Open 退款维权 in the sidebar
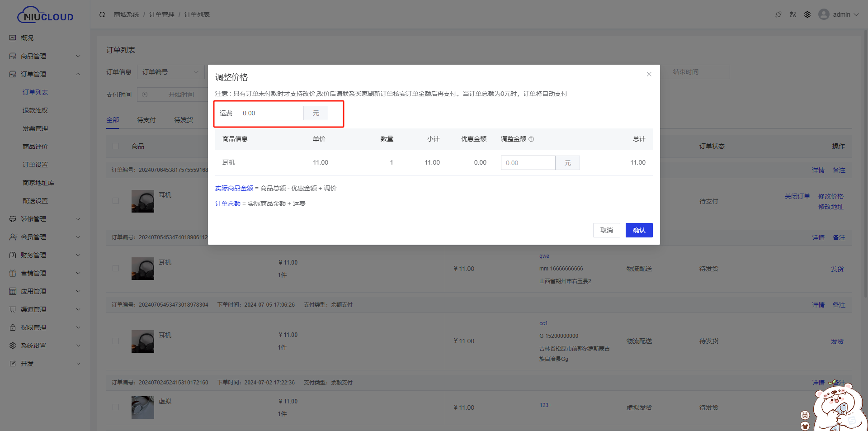Viewport: 868px width, 431px height. coord(35,110)
